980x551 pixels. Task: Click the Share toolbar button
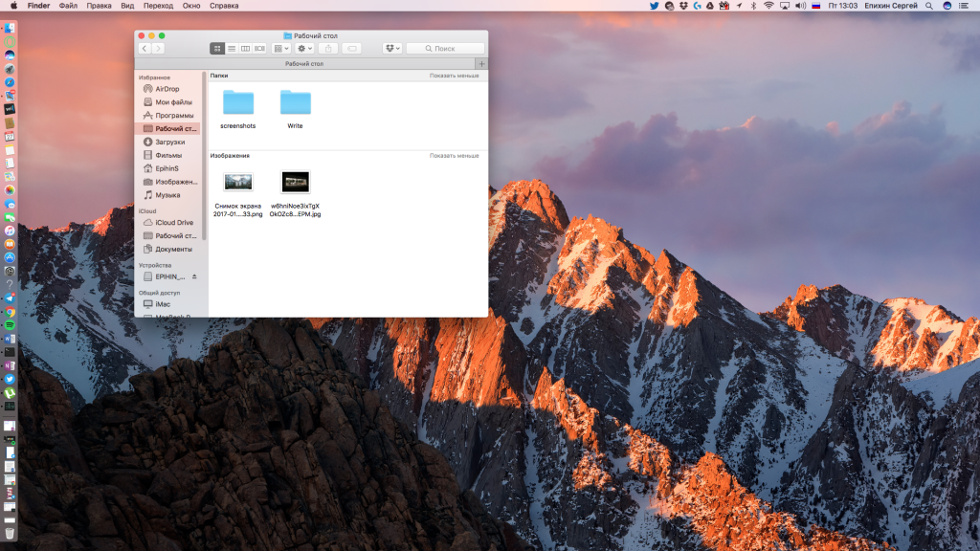click(x=328, y=48)
